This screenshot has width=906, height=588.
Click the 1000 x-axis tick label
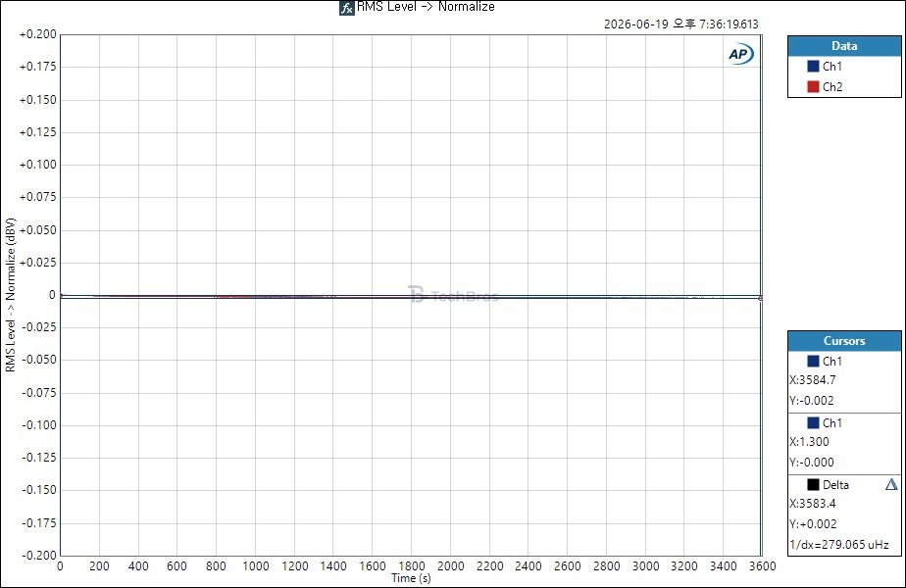click(255, 566)
